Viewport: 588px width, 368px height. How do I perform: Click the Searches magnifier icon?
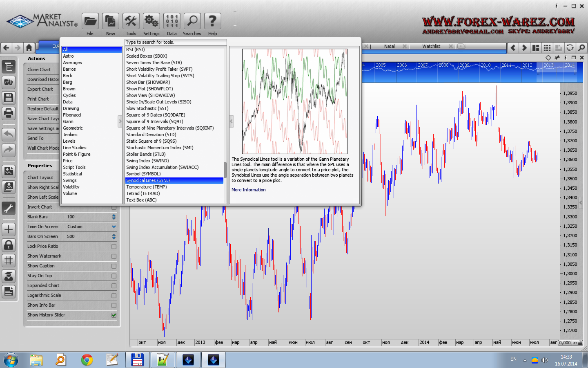[x=192, y=21]
